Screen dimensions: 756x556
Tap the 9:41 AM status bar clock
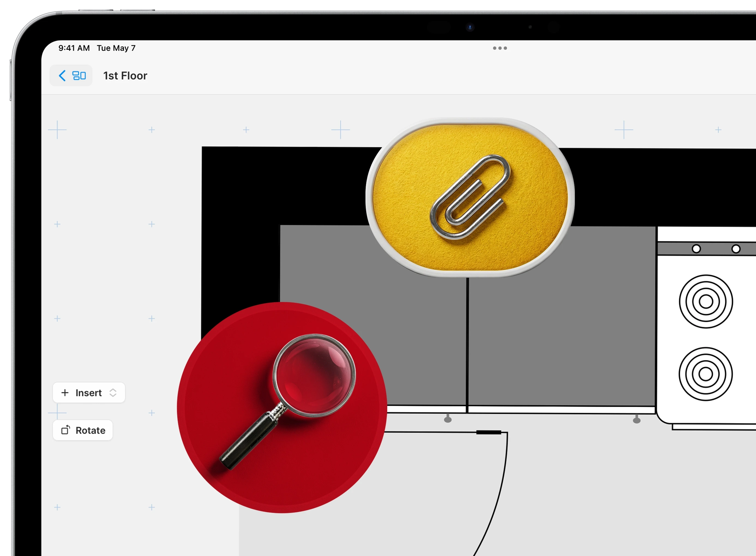[x=74, y=48]
